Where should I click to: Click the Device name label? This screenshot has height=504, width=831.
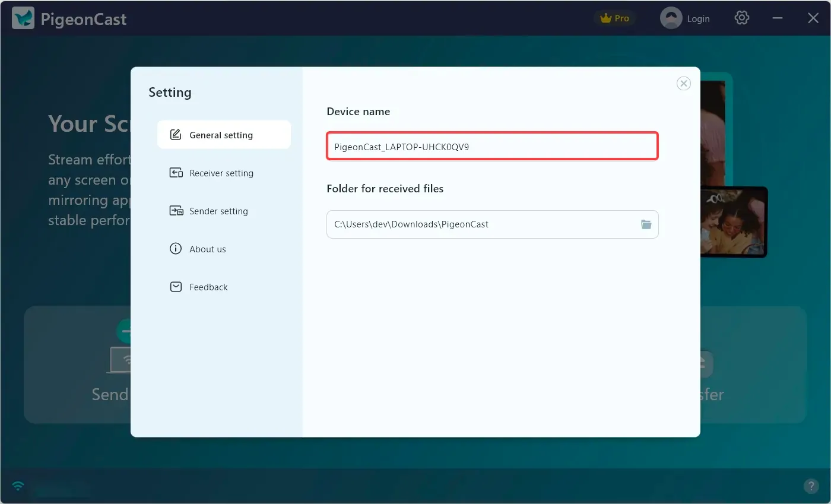pos(359,112)
